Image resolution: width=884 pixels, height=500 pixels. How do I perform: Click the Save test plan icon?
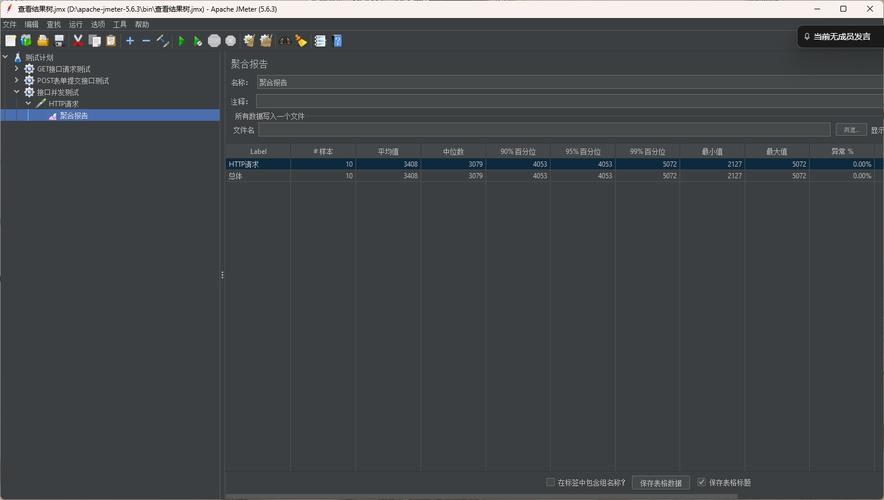[59, 41]
